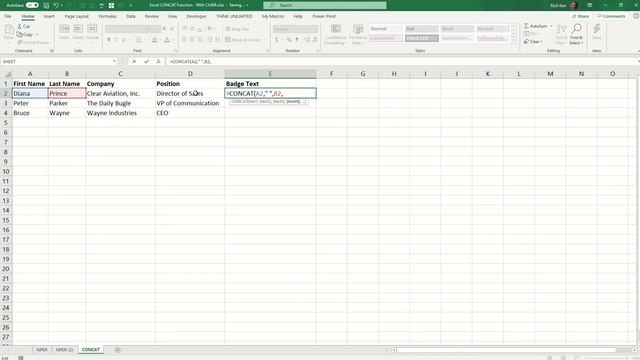This screenshot has height=360, width=640.
Task: Switch to the NPER sheet tab
Action: 42,350
